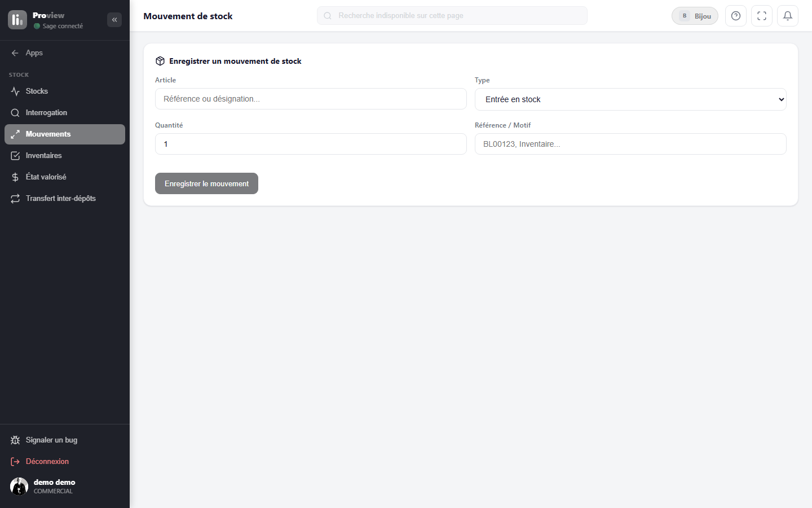The height and width of the screenshot is (508, 812).
Task: Click the Déconnexion logout arrow icon
Action: click(x=15, y=462)
